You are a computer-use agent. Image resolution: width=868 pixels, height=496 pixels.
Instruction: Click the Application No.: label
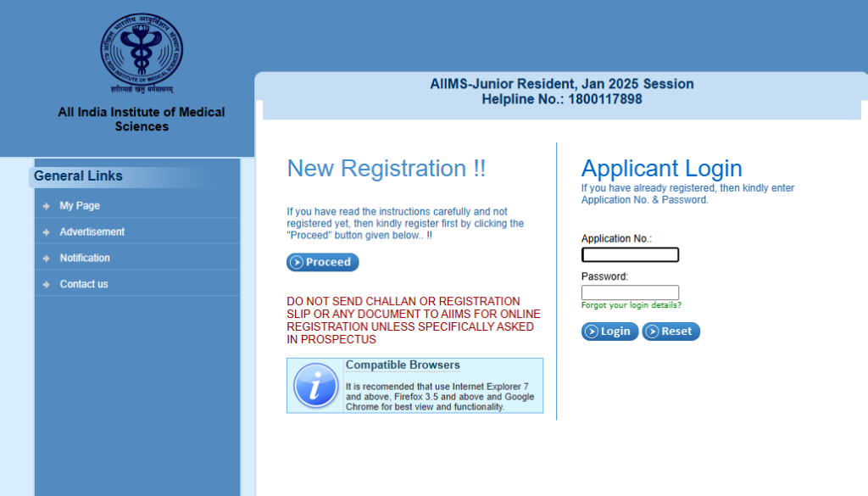click(x=616, y=238)
